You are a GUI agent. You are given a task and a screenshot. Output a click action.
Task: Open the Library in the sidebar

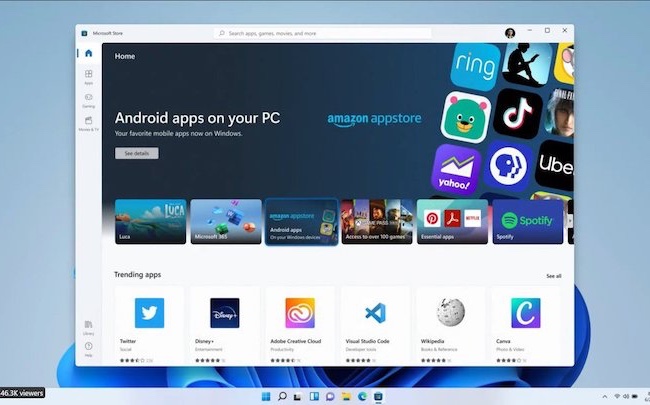click(88, 327)
